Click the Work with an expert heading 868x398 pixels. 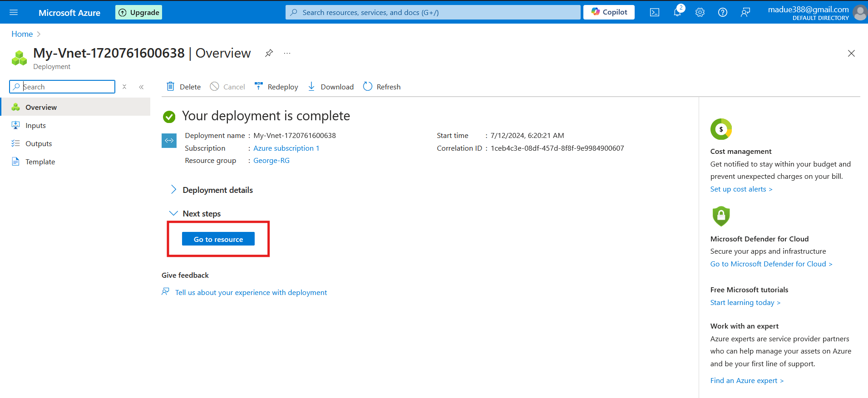pyautogui.click(x=745, y=326)
